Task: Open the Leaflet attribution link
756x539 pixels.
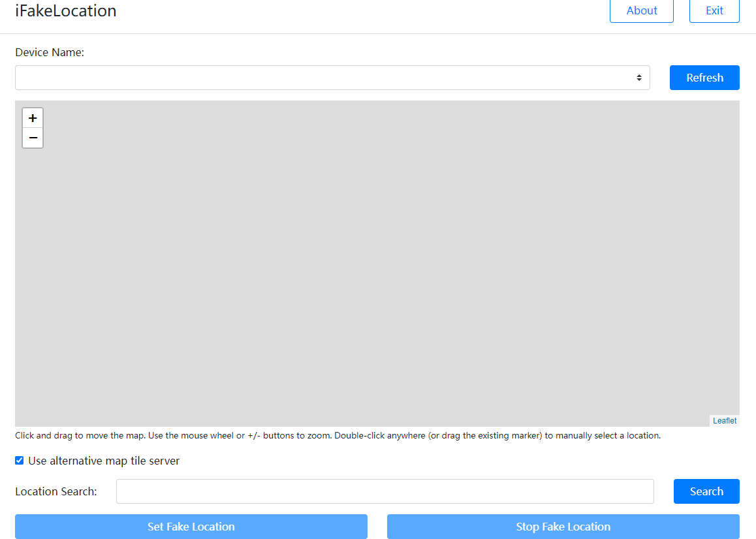Action: click(725, 420)
